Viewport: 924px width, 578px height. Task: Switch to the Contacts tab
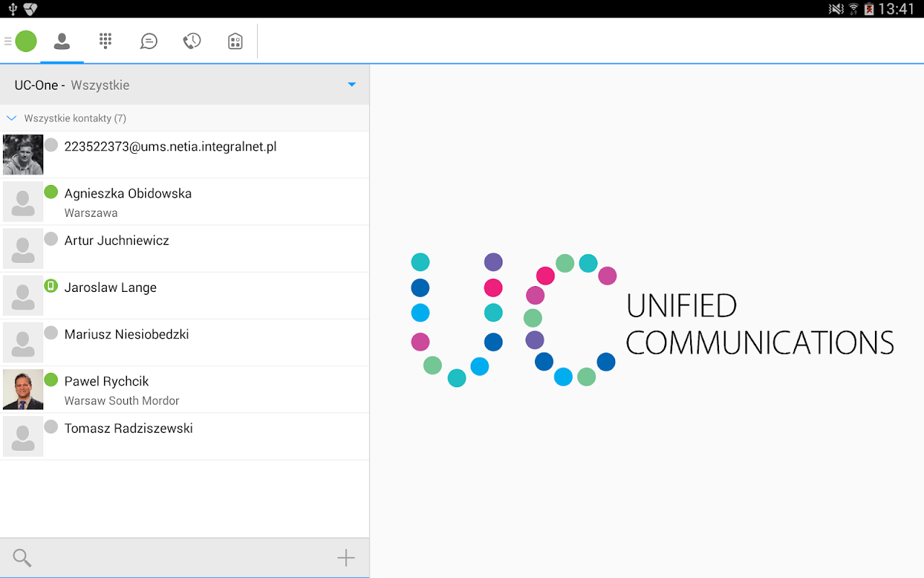pyautogui.click(x=62, y=41)
